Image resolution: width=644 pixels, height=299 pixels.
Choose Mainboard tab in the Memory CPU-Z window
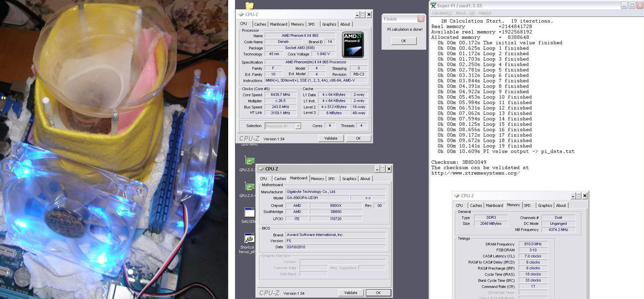pos(495,205)
